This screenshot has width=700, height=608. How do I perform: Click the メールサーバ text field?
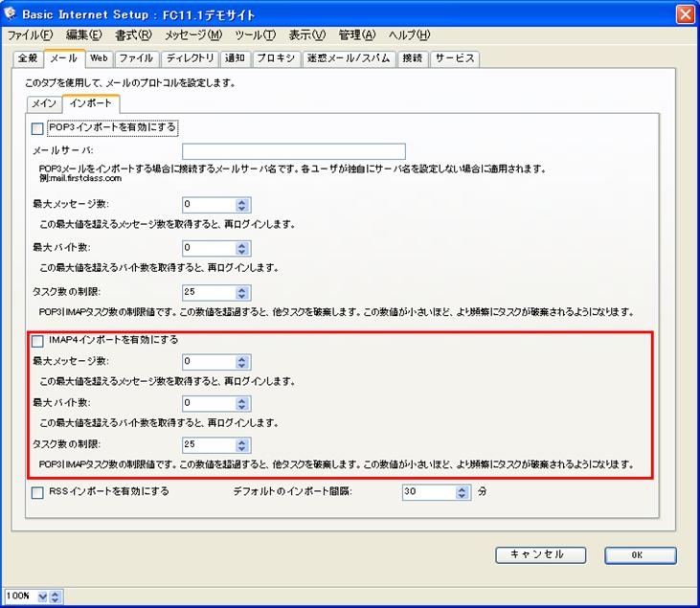pos(293,151)
